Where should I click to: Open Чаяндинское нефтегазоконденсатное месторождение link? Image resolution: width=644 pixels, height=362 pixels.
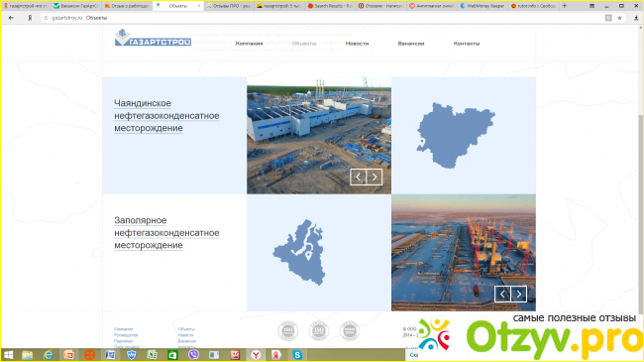[x=166, y=116]
